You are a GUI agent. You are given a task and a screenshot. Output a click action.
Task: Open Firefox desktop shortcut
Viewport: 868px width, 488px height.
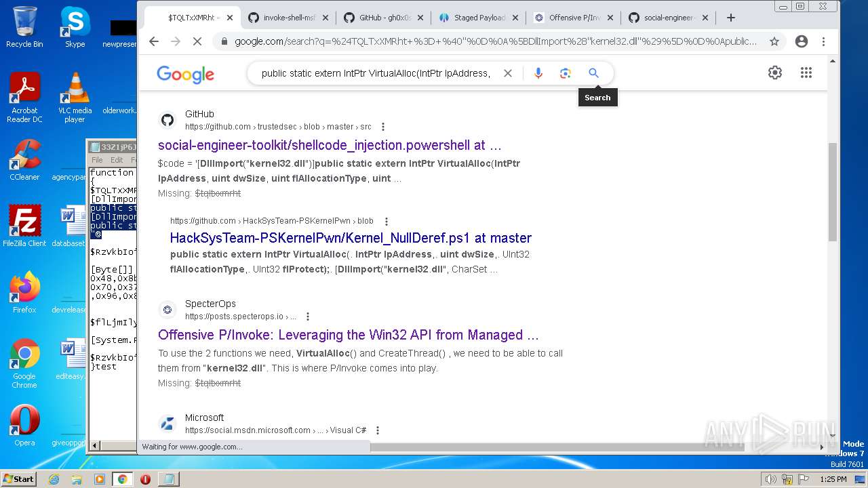24,293
